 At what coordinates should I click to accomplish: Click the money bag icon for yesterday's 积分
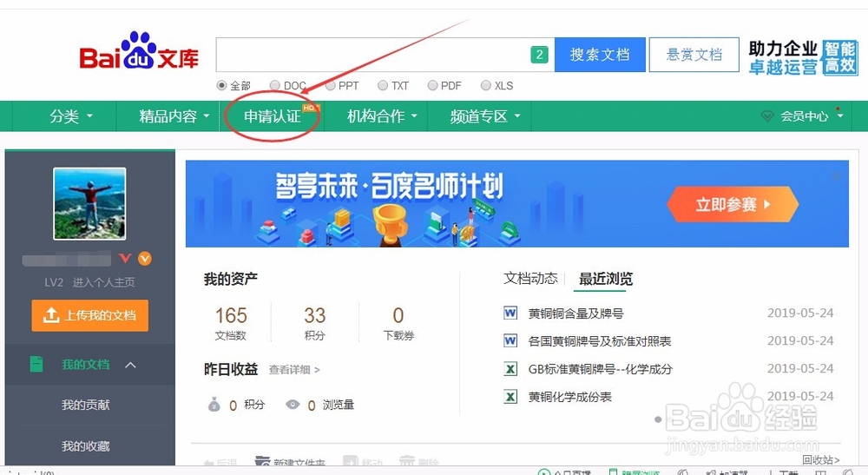coord(214,405)
